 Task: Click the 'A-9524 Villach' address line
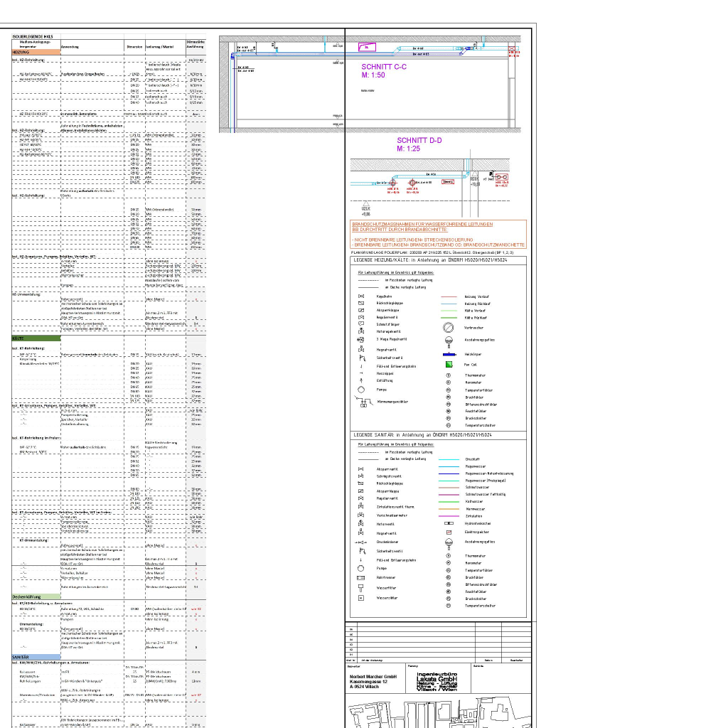pyautogui.click(x=365, y=687)
